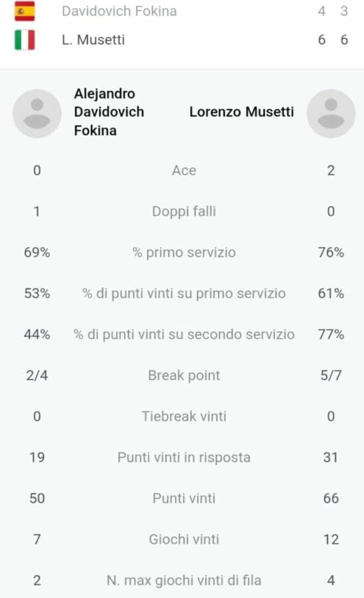Screen dimensions: 364x598
Task: Click Musetti's 5/7 break point value
Action: coord(331,375)
